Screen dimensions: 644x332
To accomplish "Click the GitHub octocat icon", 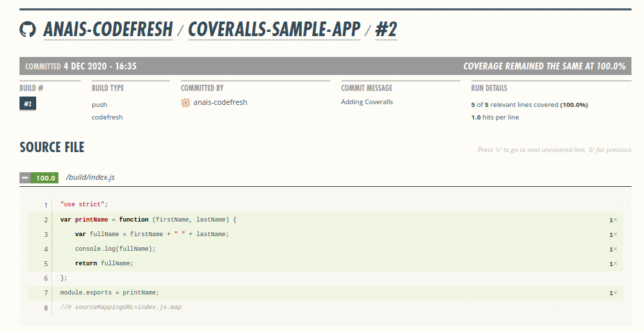I will pos(28,30).
